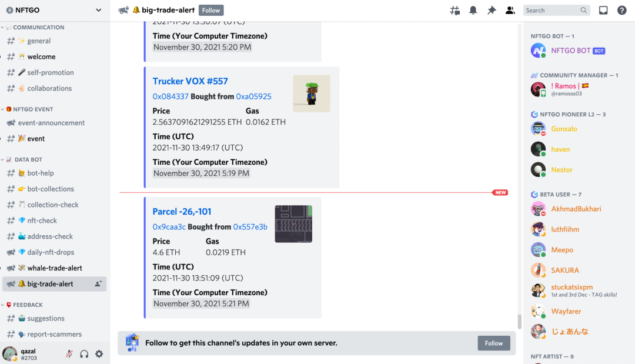Open notification settings bell icon
Image resolution: width=635 pixels, height=364 pixels.
click(473, 11)
